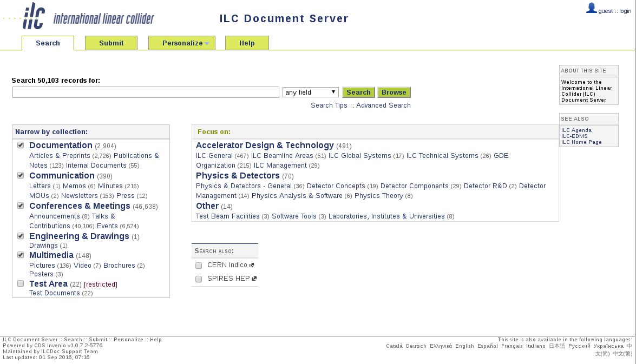Click the green Browse button
636x364 pixels.
tap(394, 92)
